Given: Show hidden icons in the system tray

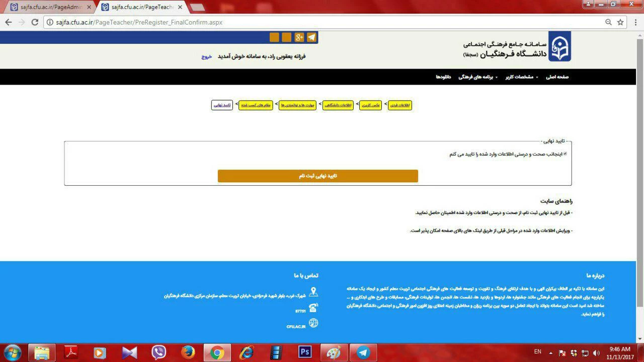Looking at the screenshot, I should pos(551,352).
